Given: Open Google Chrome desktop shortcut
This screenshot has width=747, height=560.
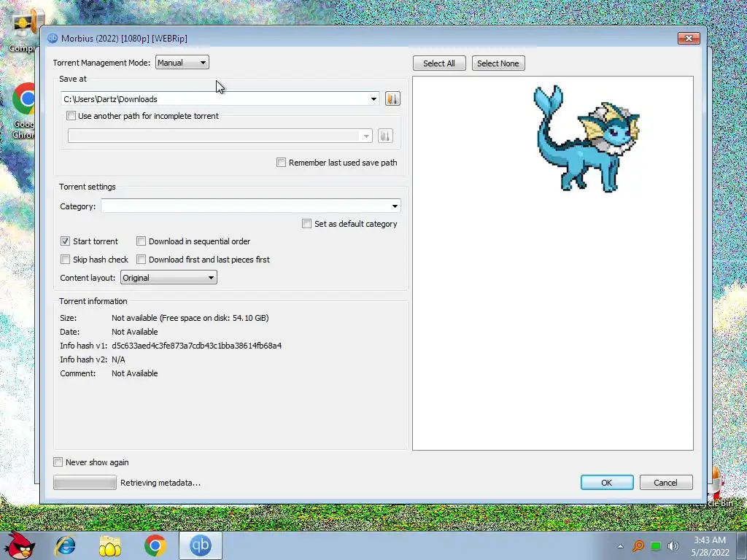Looking at the screenshot, I should click(x=23, y=111).
